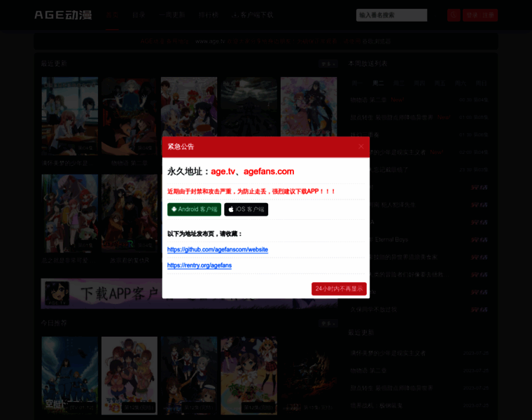Image resolution: width=532 pixels, height=420 pixels.
Task: Open the watch history clock icon
Action: point(454,15)
